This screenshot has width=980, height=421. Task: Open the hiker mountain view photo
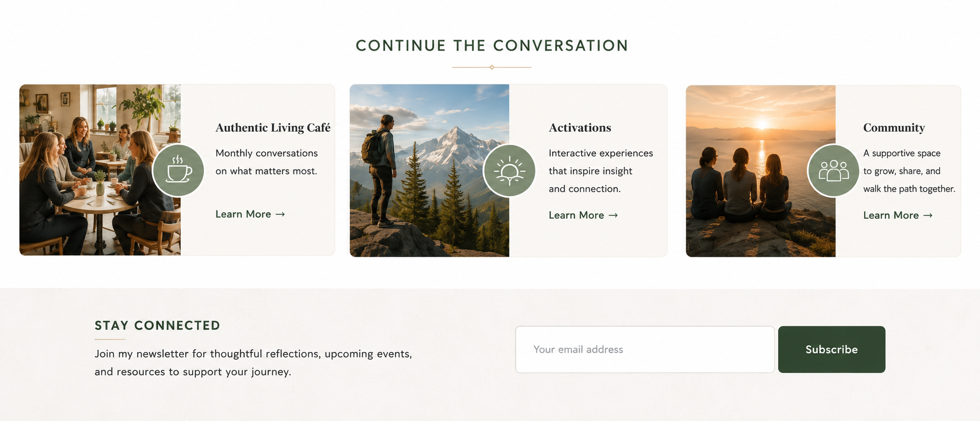click(430, 171)
